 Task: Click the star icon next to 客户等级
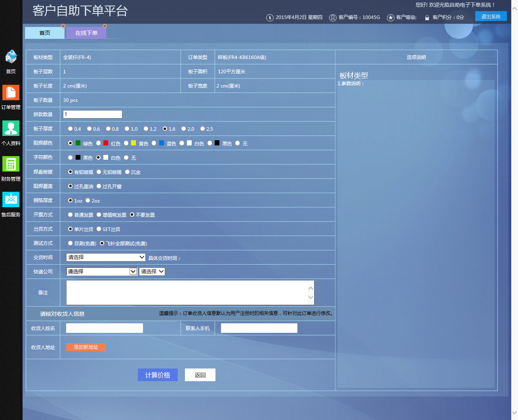(x=390, y=17)
